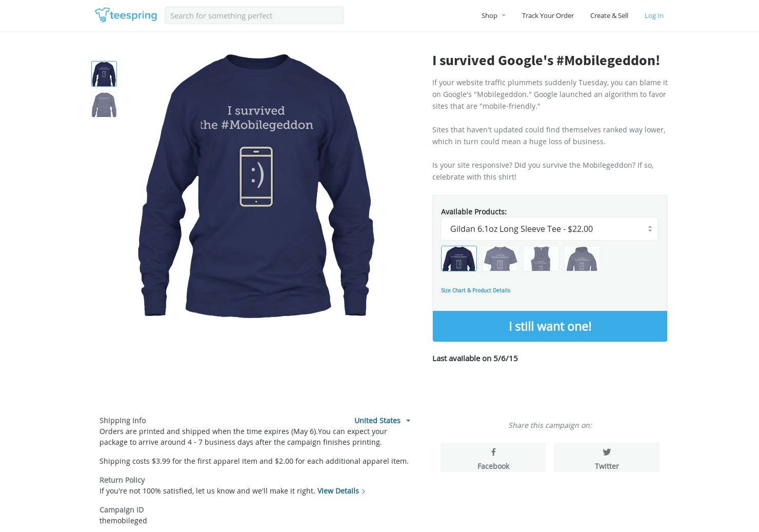
Task: Open Size Chart & Product Details
Action: pyautogui.click(x=475, y=290)
